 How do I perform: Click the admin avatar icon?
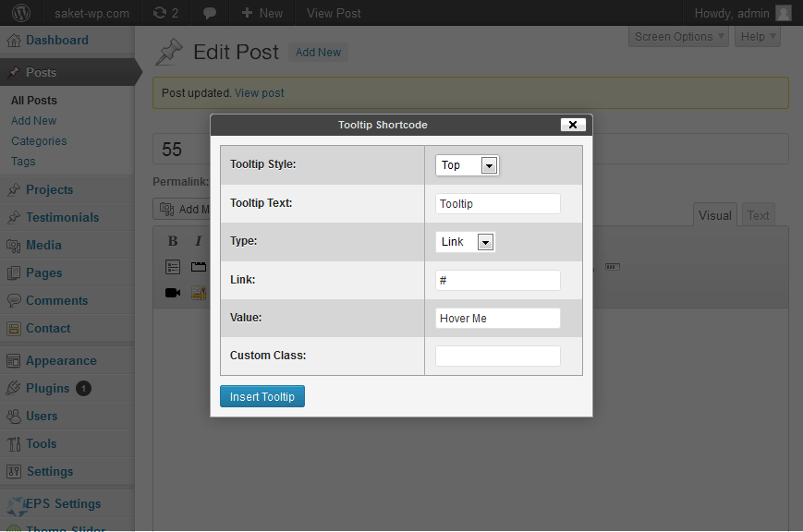(x=784, y=13)
